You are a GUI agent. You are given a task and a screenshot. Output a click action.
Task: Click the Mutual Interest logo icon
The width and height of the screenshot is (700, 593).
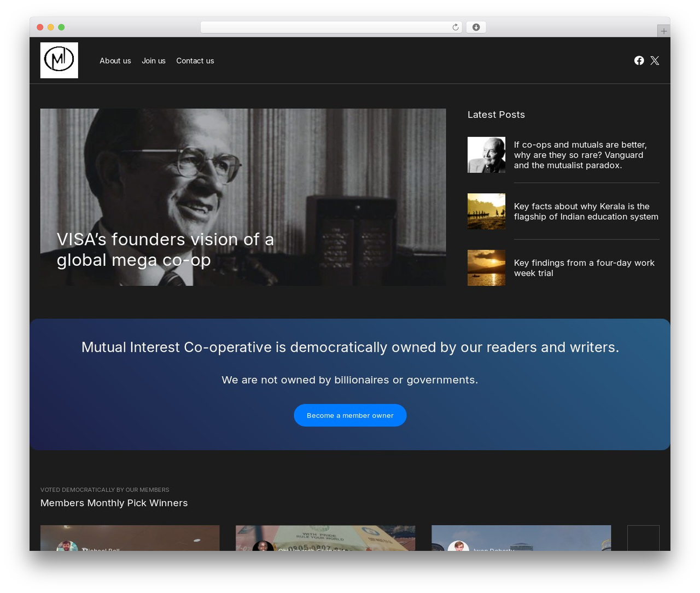click(59, 60)
